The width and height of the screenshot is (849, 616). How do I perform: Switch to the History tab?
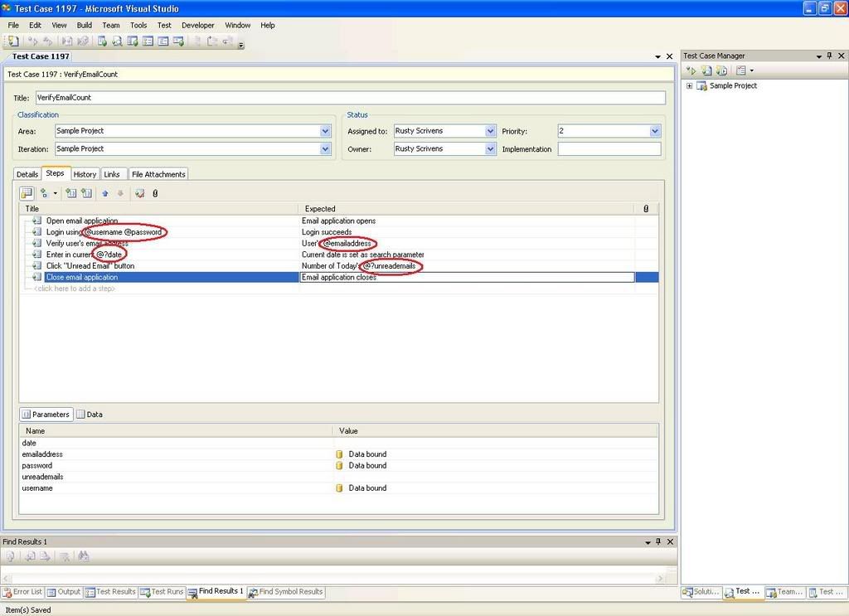[x=85, y=174]
